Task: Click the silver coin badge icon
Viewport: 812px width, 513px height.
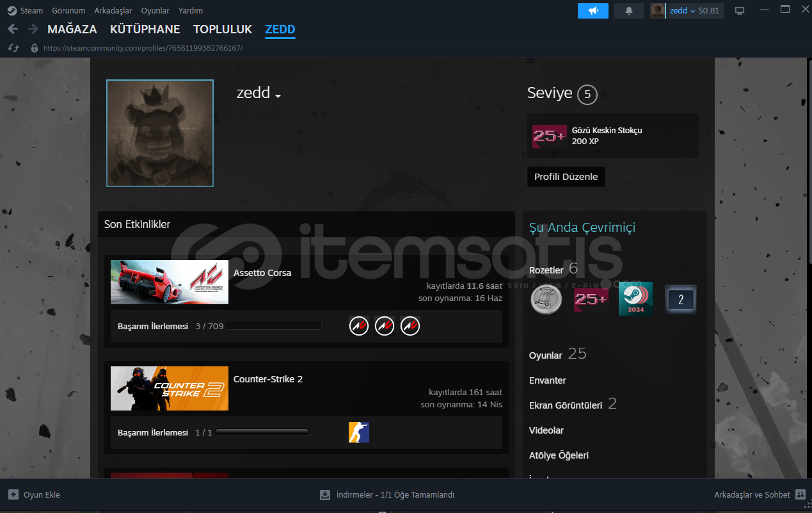Action: coord(546,299)
